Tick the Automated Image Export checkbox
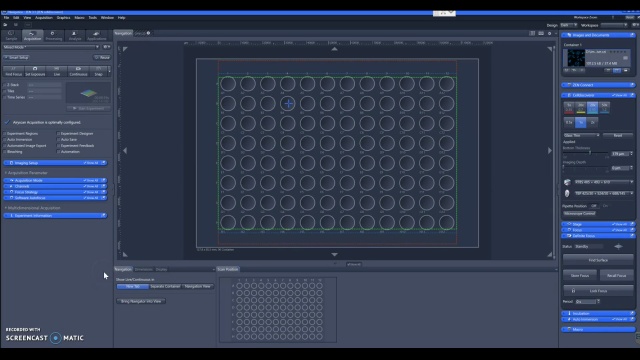640x360 pixels. [5, 146]
